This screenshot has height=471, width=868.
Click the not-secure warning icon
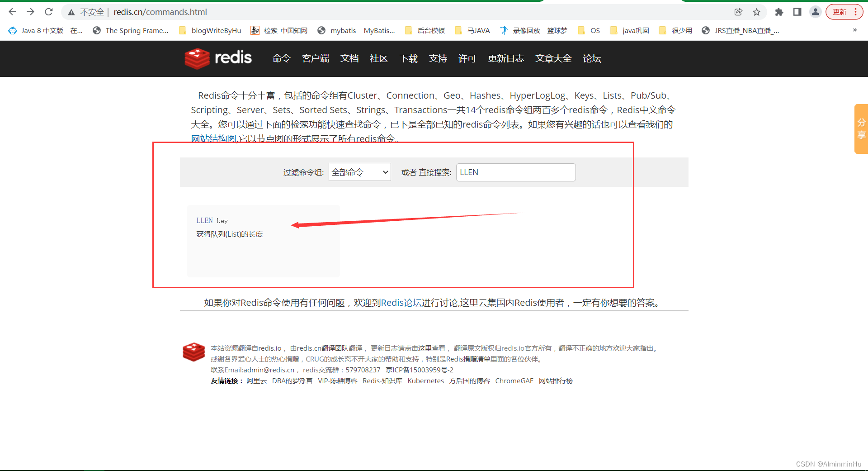71,12
